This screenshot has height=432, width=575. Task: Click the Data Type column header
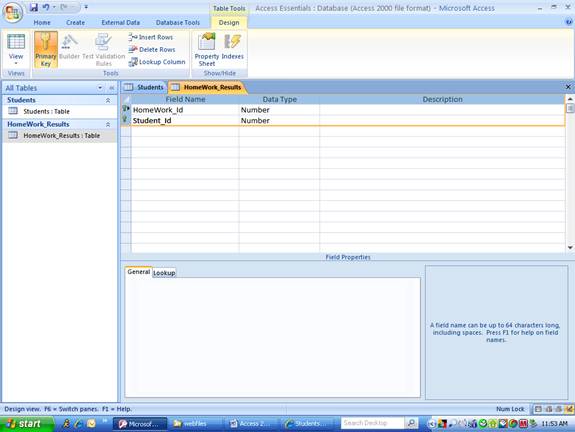point(279,99)
